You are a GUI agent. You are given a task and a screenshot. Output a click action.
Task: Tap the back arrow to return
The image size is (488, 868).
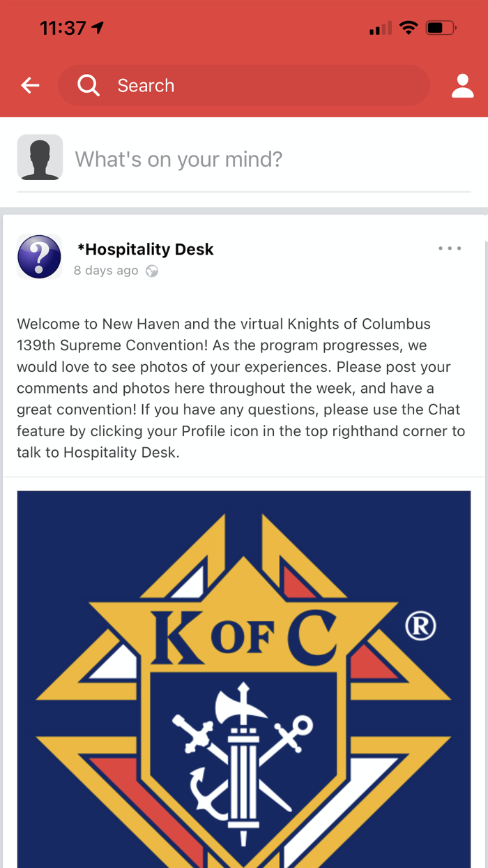point(29,85)
